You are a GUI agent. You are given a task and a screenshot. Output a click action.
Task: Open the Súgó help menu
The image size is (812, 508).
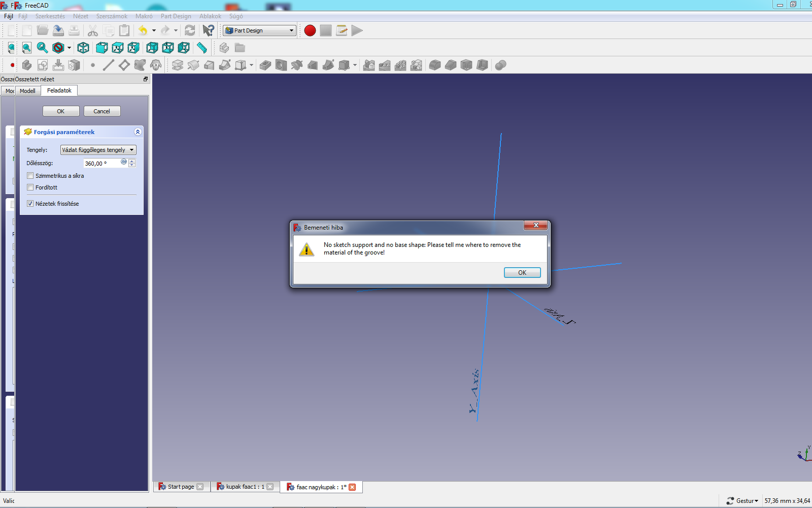coord(236,16)
